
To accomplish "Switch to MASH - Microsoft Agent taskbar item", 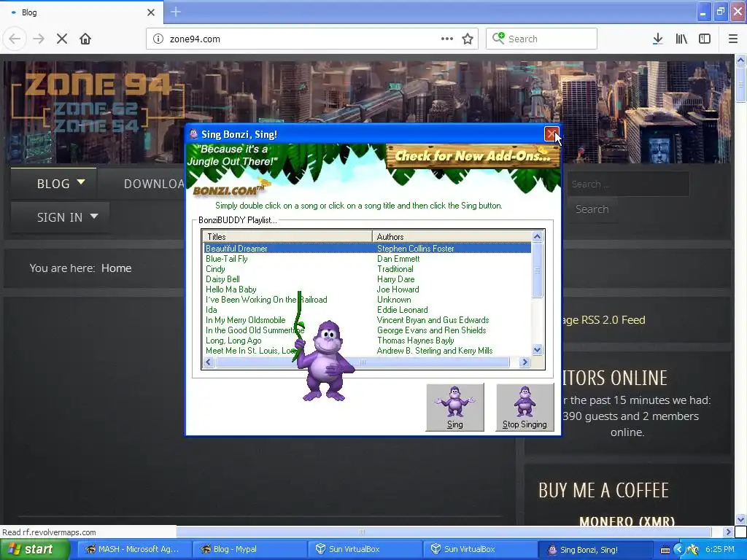I will (133, 549).
